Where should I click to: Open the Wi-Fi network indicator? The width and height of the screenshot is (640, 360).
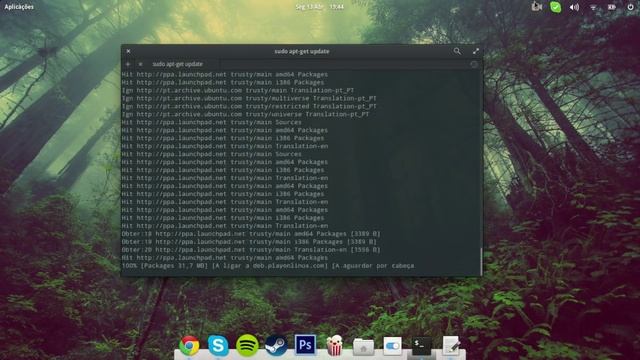pyautogui.click(x=593, y=7)
